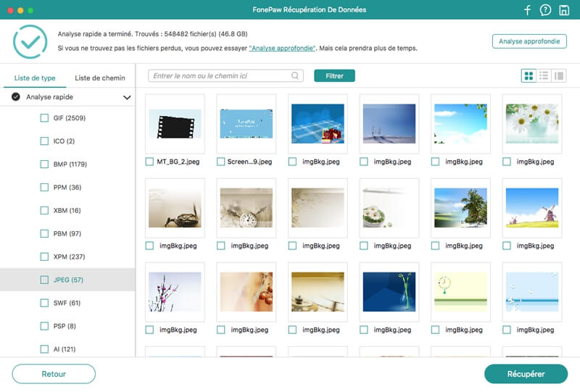Open the Screen...9.jpeg FonePaw thumbnail
This screenshot has width=580, height=392.
pos(246,124)
